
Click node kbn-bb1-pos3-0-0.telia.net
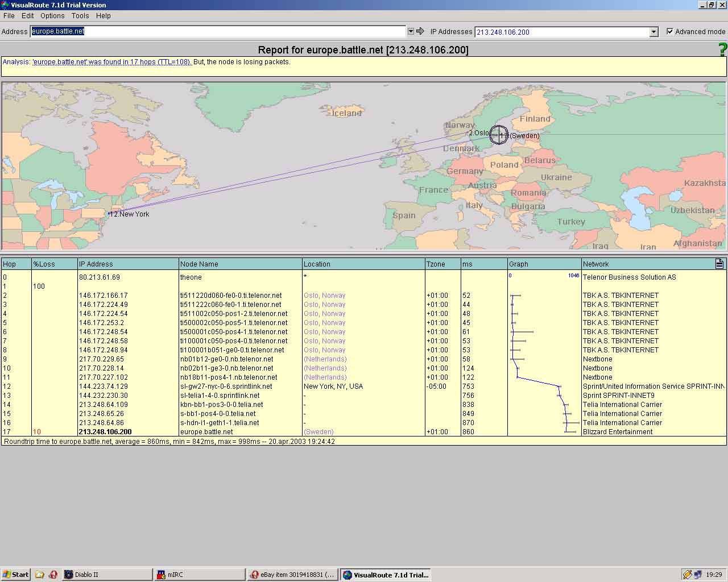[x=222, y=405]
